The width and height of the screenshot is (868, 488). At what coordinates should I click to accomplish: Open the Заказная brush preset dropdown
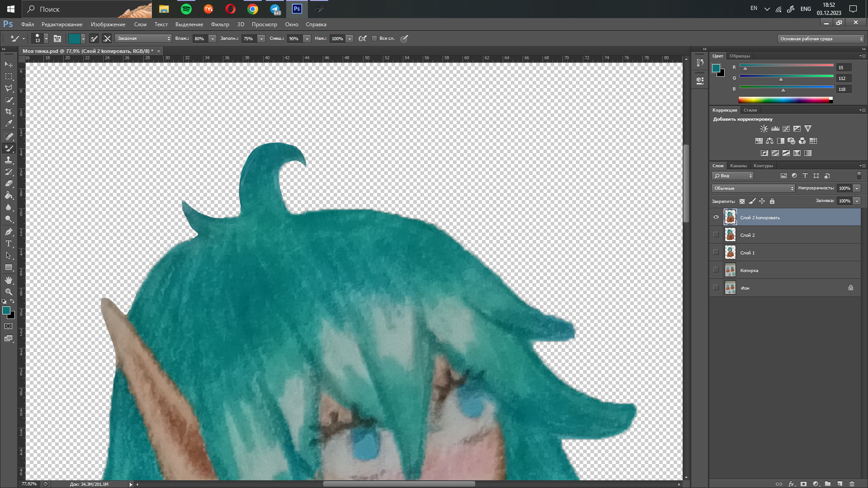[x=143, y=38]
